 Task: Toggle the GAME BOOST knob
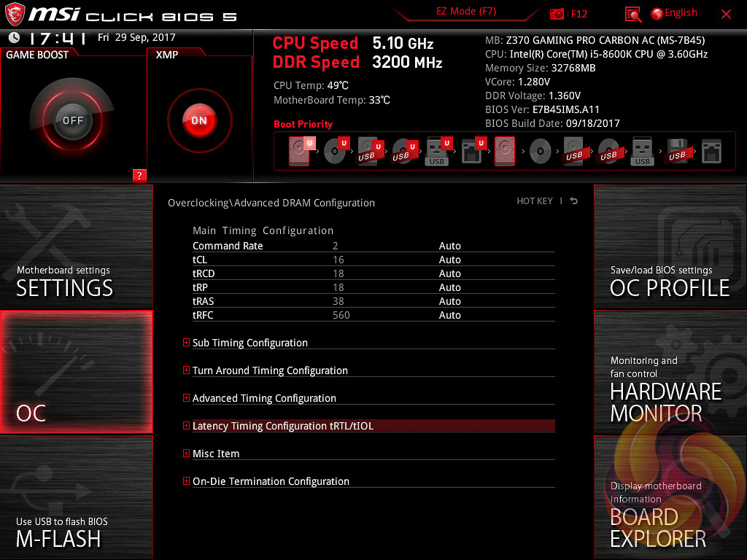pos(72,120)
